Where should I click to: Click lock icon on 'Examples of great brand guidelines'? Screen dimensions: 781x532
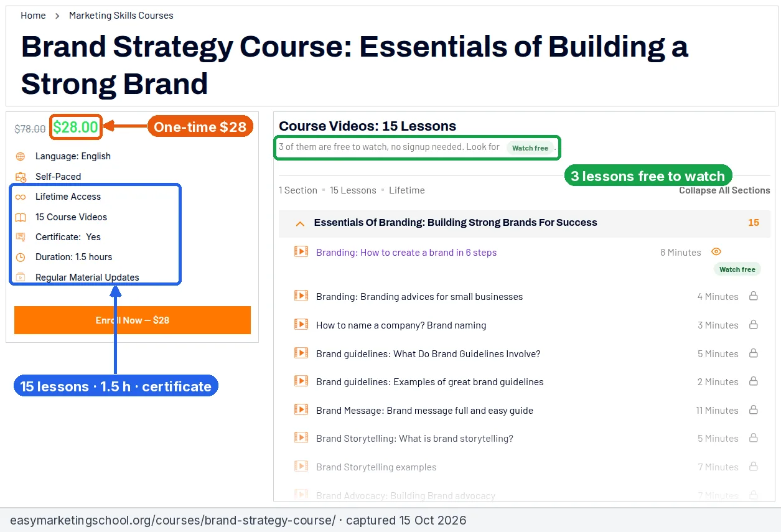(x=753, y=381)
